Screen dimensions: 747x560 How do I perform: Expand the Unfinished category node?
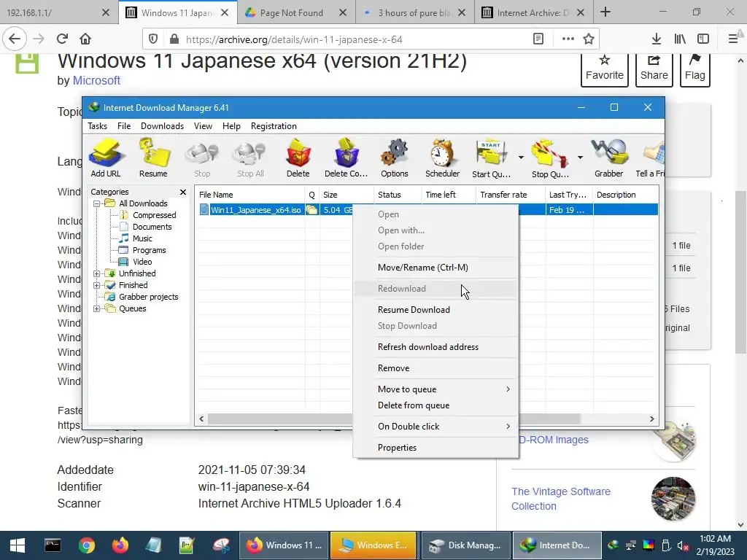pyautogui.click(x=97, y=274)
